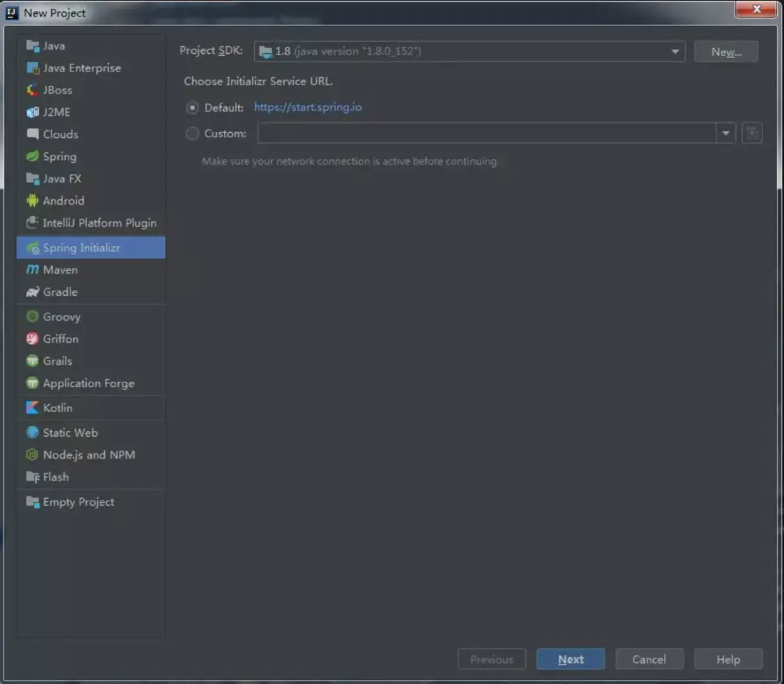The width and height of the screenshot is (784, 684).
Task: Click the Cancel button
Action: pos(649,659)
